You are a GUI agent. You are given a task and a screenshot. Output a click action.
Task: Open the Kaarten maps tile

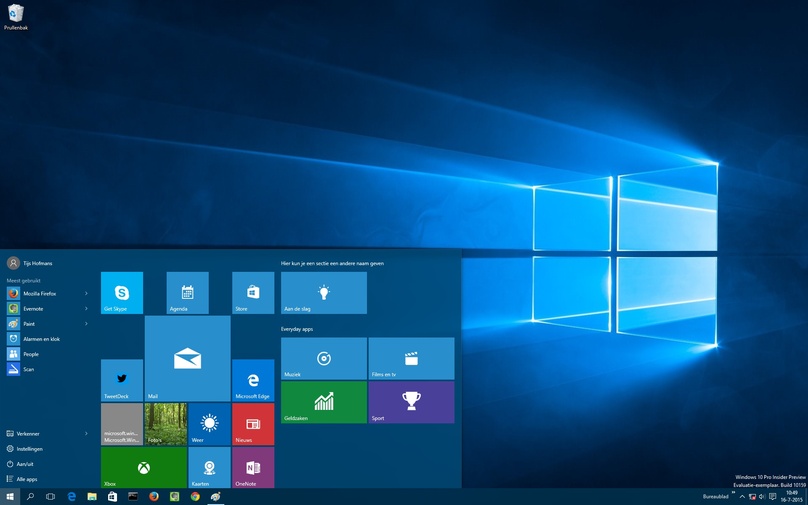pos(209,467)
